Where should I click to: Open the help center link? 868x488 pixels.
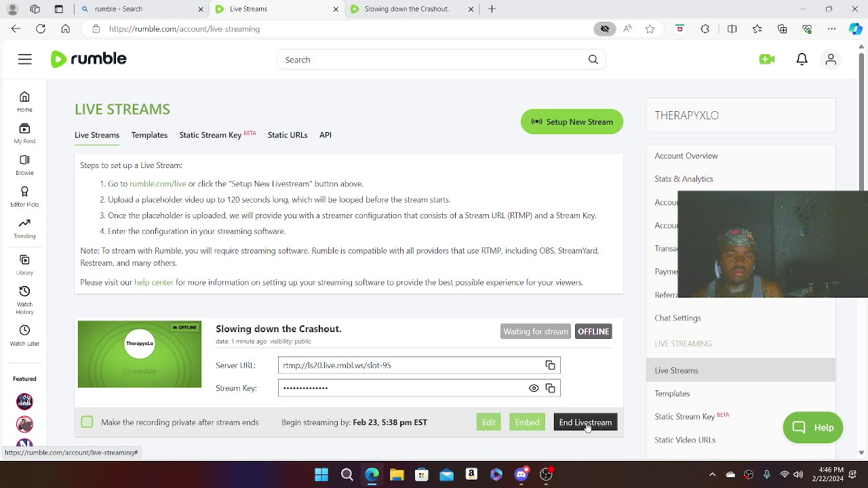tap(154, 283)
